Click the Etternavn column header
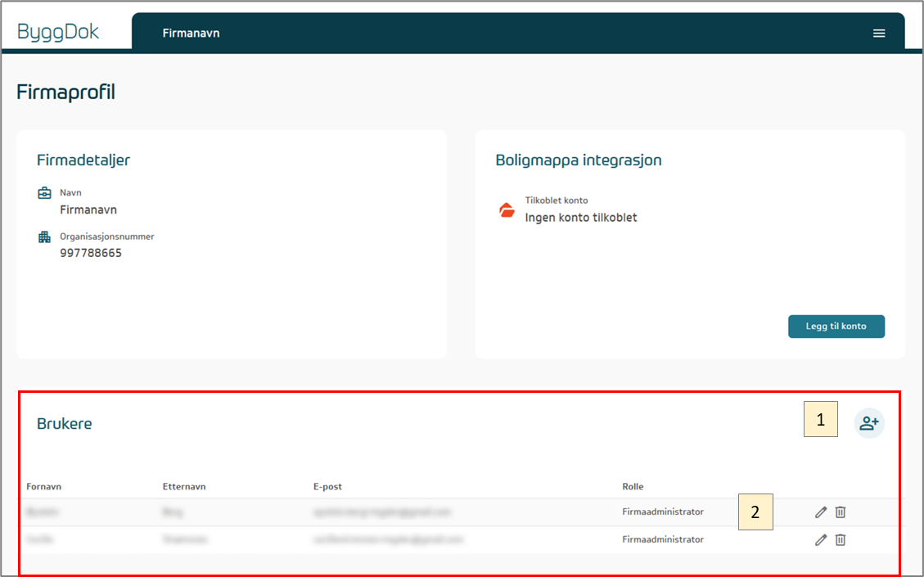The image size is (924, 577). (184, 486)
